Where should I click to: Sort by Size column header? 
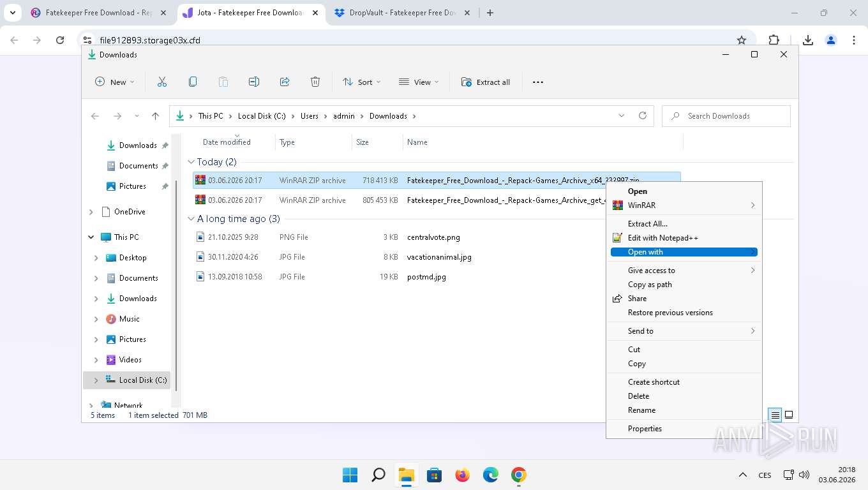(363, 142)
